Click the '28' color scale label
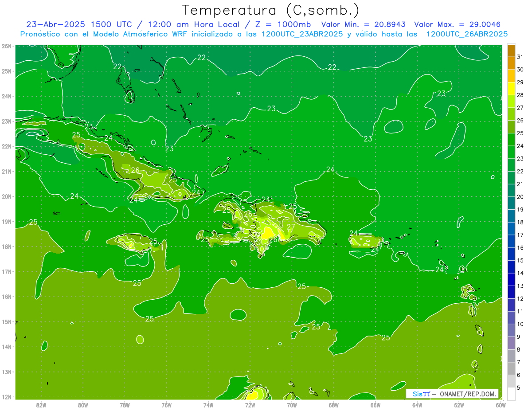Screen dimensions: 532x411 [520, 95]
